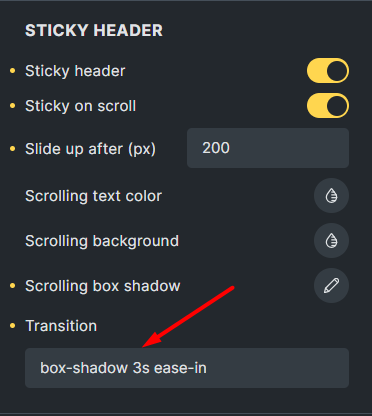Click the Slide up after (px) label
Image resolution: width=372 pixels, height=416 pixels.
(x=90, y=149)
